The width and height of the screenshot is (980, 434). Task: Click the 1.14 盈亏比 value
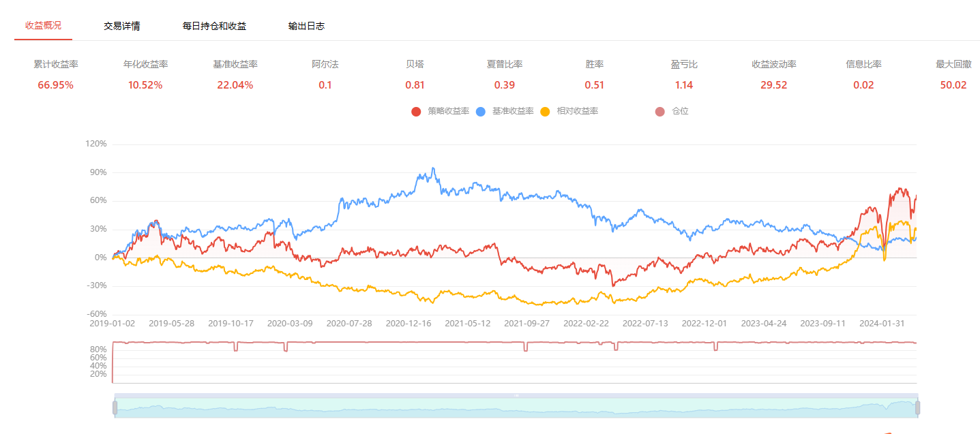(683, 85)
